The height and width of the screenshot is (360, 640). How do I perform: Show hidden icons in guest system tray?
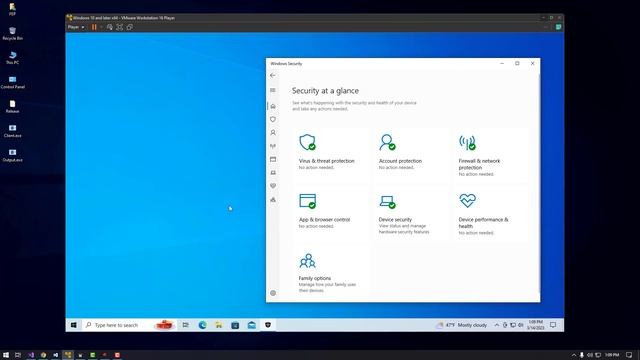point(496,325)
